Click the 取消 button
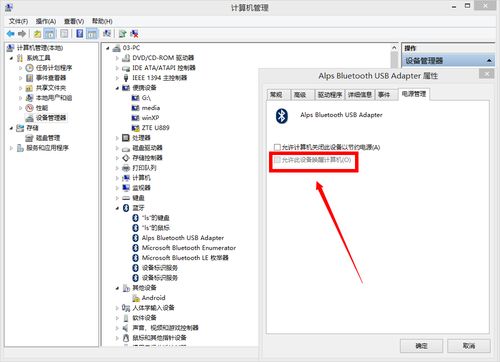This screenshot has width=500, height=362. click(x=469, y=346)
